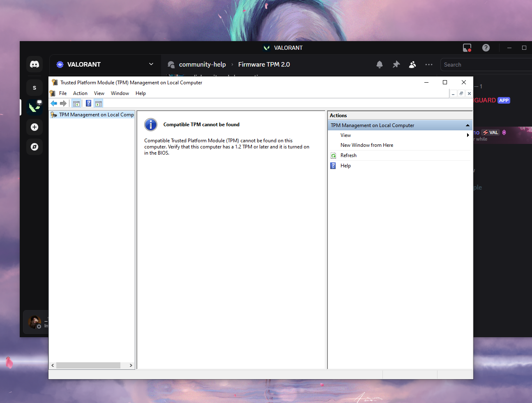
Task: Click the MMC system menu icon beside File
Action: (53, 93)
